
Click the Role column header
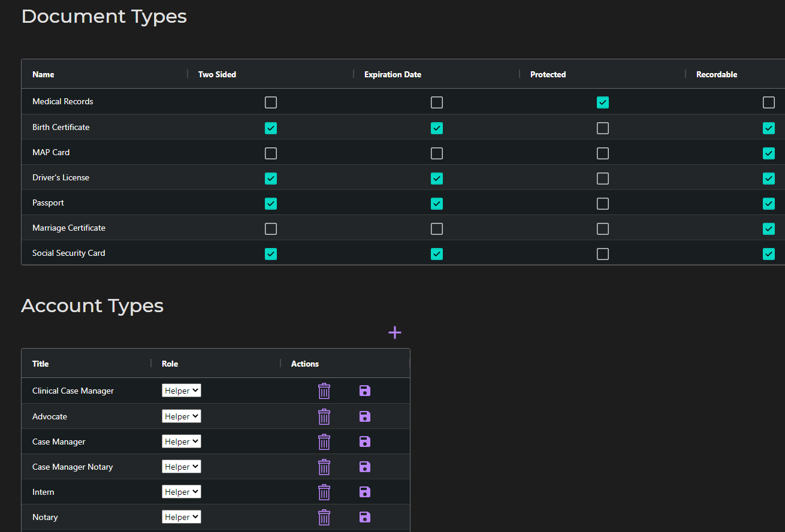170,364
